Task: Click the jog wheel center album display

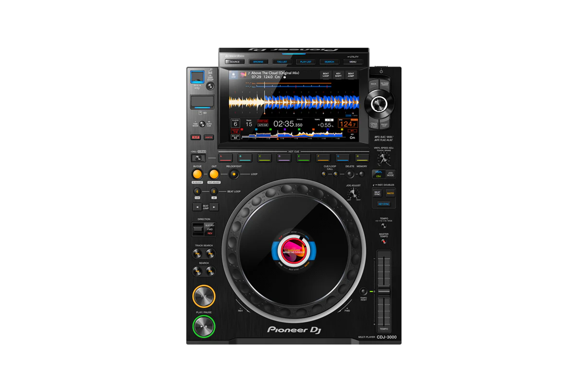Action: click(x=294, y=251)
